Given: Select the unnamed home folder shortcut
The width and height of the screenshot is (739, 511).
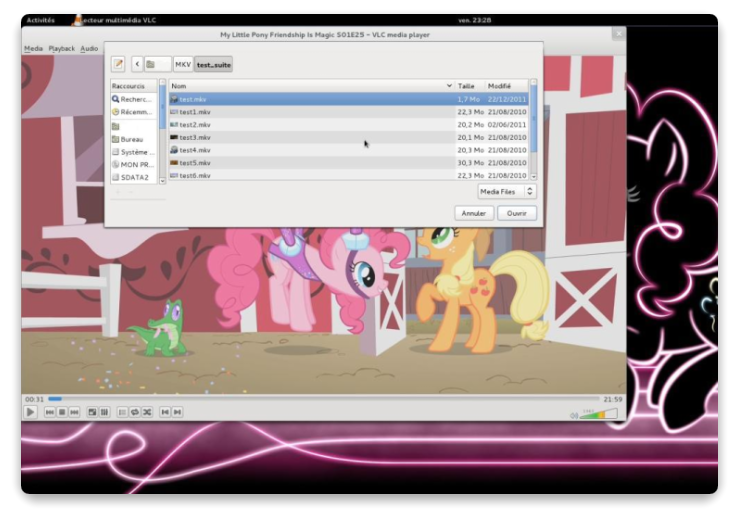Looking at the screenshot, I should pyautogui.click(x=134, y=126).
